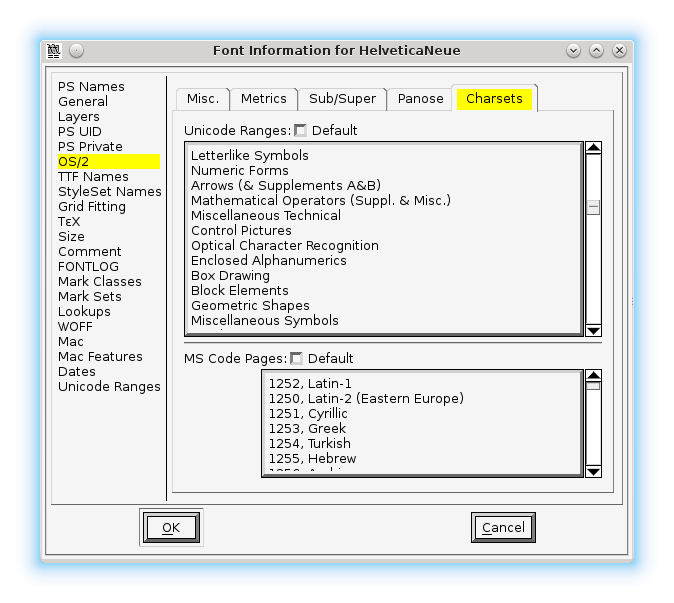
Task: Open the Mark Classes section
Action: 100,282
